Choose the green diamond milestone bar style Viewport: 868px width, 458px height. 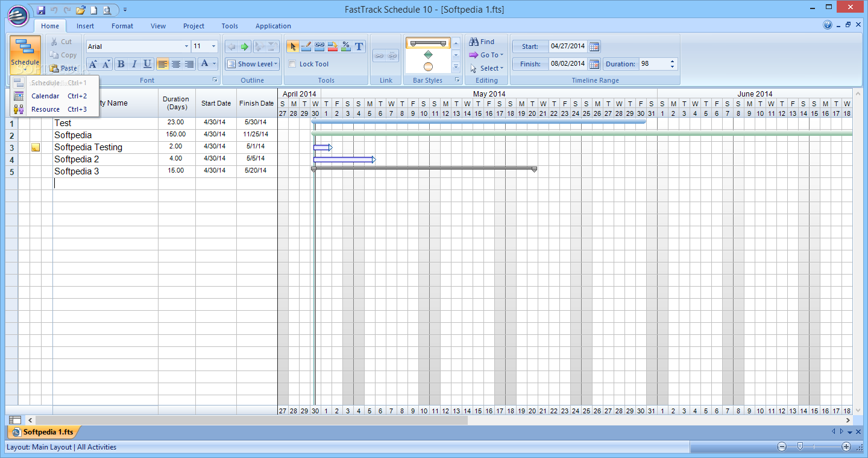[428, 55]
